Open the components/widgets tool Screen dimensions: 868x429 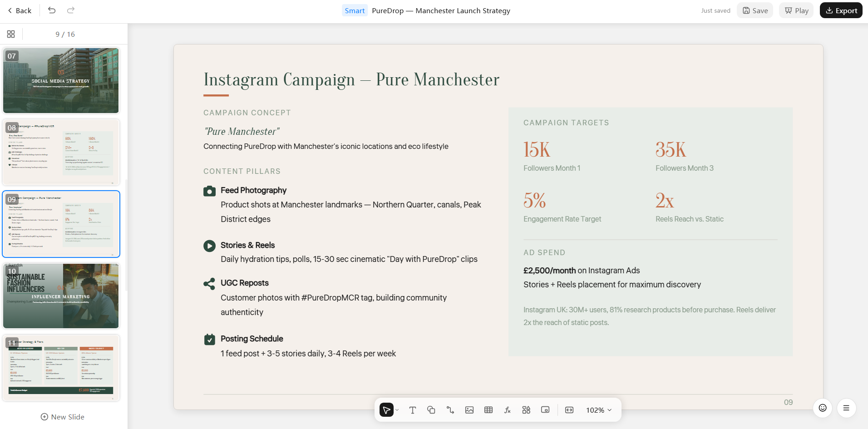(x=526, y=410)
